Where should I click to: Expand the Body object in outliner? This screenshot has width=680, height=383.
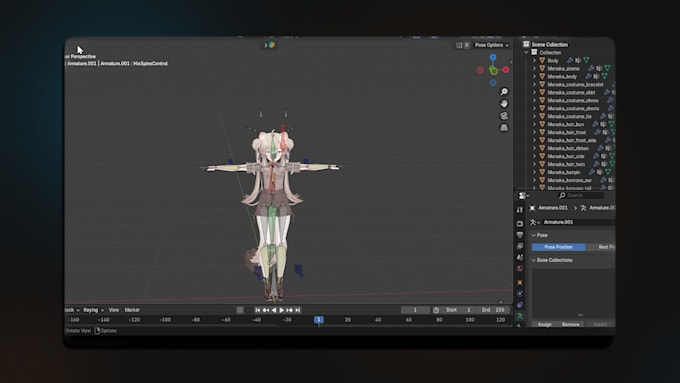(535, 61)
